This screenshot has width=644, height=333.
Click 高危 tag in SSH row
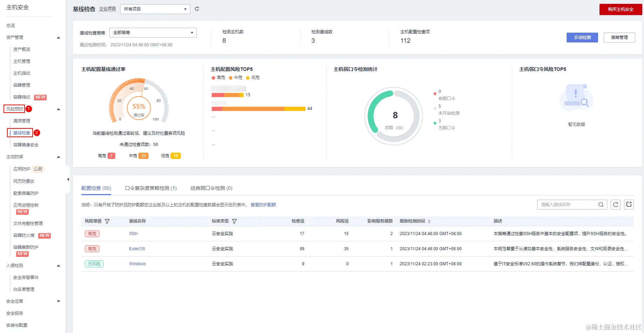coord(92,234)
